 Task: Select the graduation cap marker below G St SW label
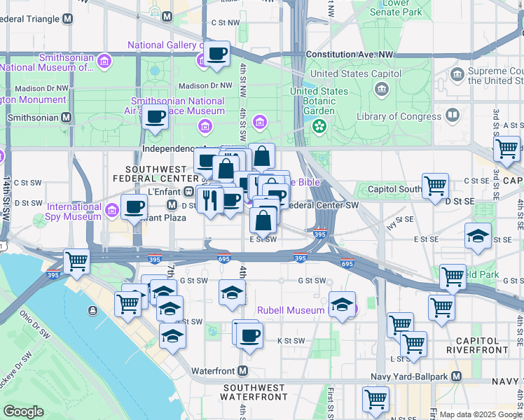click(233, 293)
